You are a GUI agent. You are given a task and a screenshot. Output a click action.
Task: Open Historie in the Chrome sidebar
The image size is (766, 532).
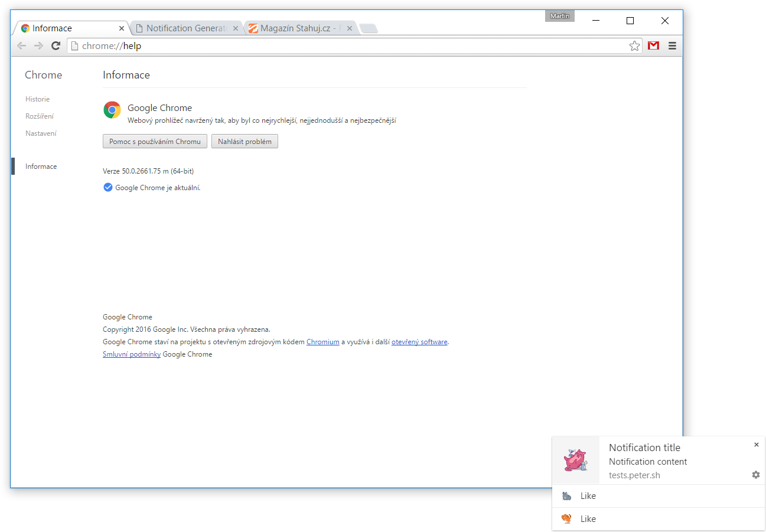pos(37,99)
